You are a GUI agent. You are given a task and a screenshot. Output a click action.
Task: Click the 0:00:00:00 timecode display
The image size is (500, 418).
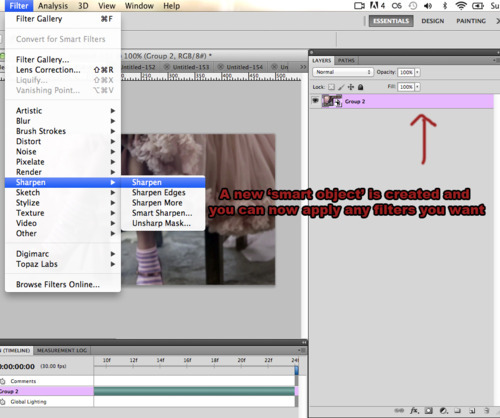[x=17, y=367]
